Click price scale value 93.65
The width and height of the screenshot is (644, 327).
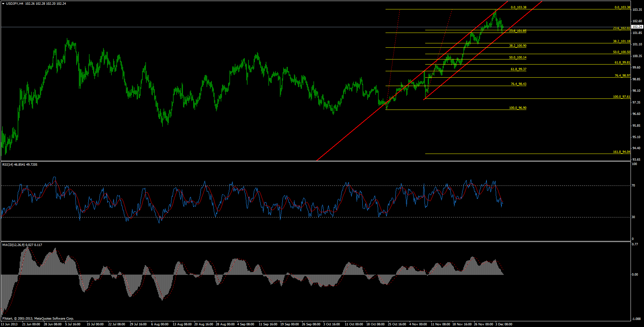(636, 160)
